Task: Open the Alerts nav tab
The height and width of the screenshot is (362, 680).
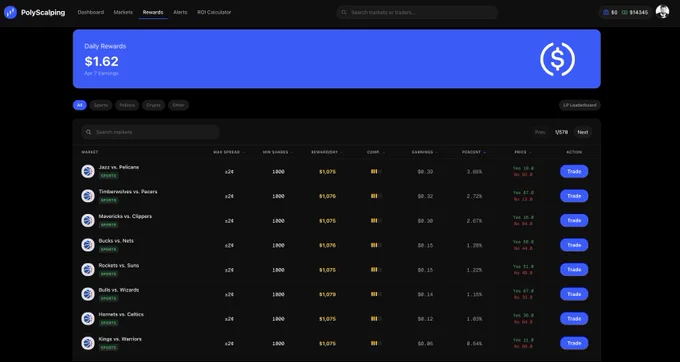Action: pyautogui.click(x=180, y=13)
